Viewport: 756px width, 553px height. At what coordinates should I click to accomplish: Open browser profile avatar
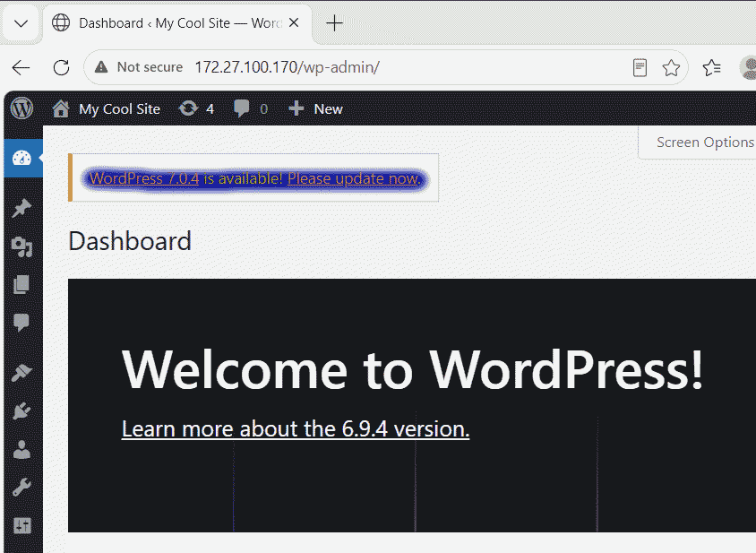(748, 67)
